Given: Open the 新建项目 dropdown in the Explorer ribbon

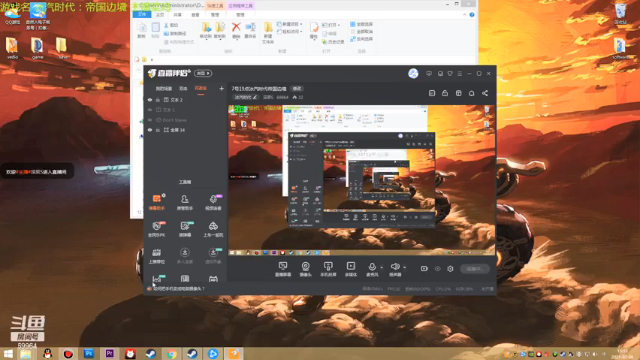Looking at the screenshot, I should [x=290, y=24].
